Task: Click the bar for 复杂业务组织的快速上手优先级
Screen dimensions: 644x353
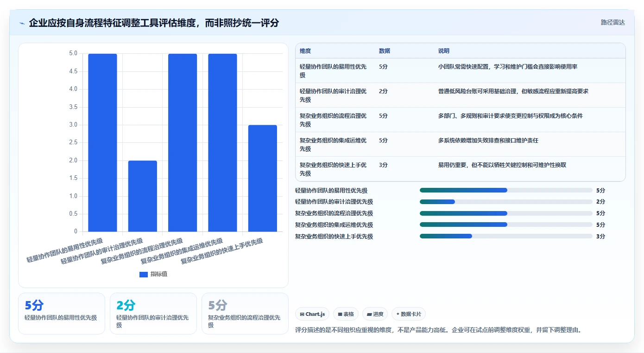Action: [263, 178]
